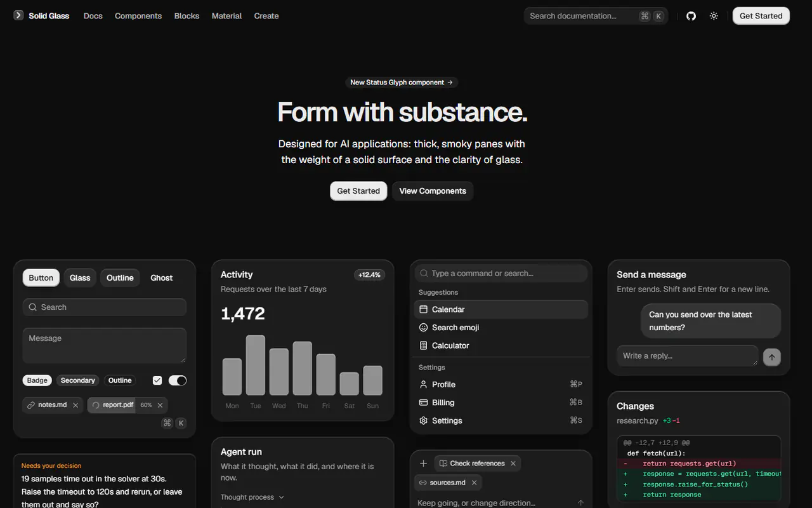The height and width of the screenshot is (508, 812).
Task: Remove the report.pdf upload chip
Action: tap(160, 405)
